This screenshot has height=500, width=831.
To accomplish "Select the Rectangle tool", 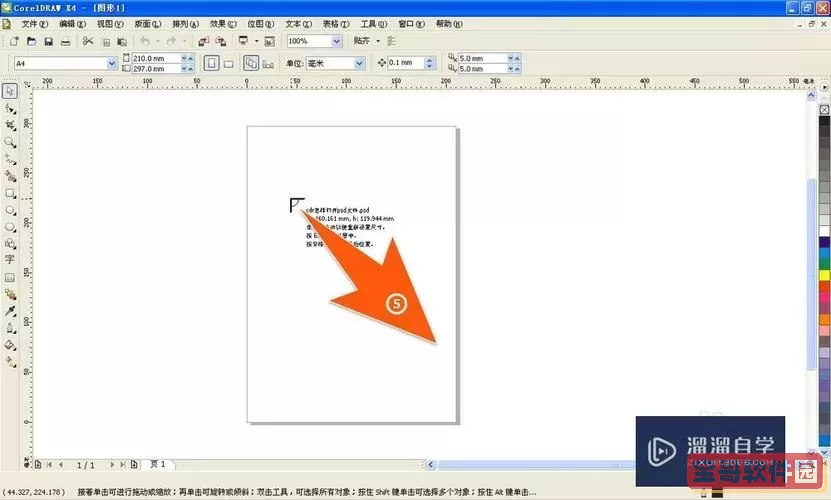I will pyautogui.click(x=10, y=193).
